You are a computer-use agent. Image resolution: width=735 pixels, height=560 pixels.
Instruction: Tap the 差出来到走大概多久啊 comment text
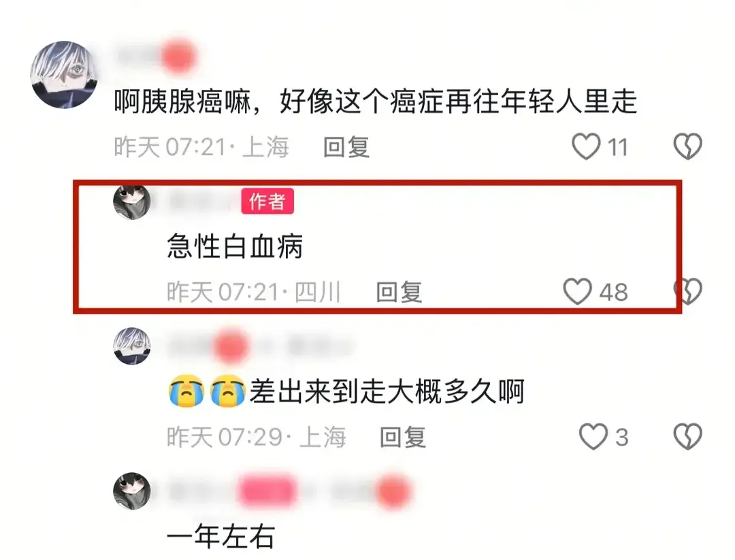coord(346,391)
